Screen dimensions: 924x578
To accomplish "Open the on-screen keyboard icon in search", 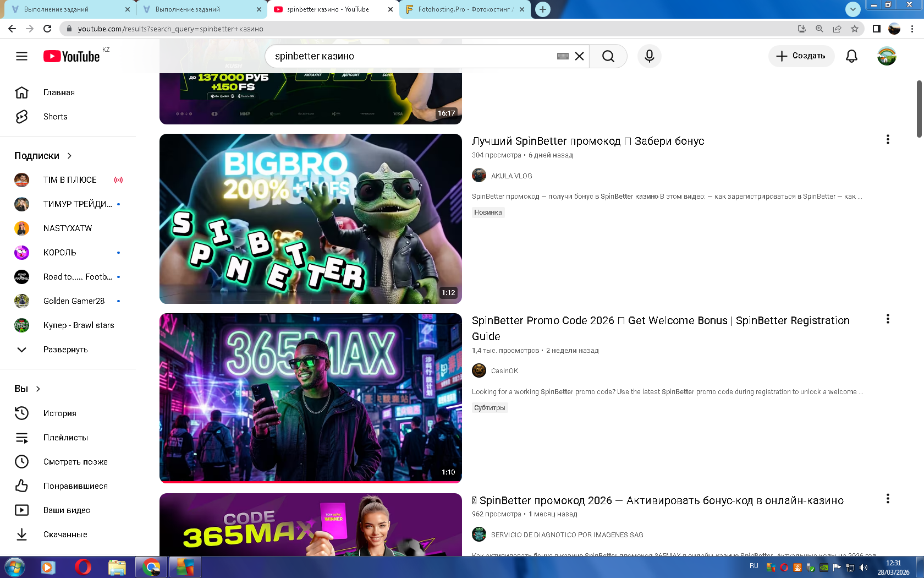I will 563,56.
